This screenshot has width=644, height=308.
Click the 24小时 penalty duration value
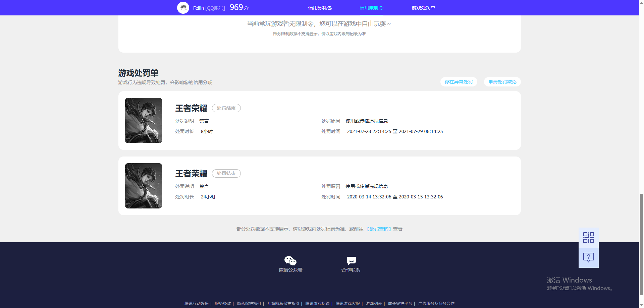pyautogui.click(x=208, y=197)
